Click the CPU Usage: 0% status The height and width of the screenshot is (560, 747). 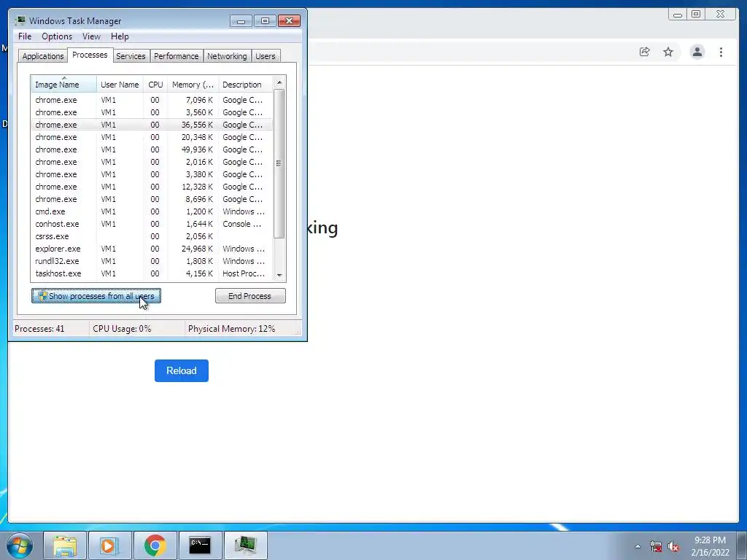(x=122, y=329)
